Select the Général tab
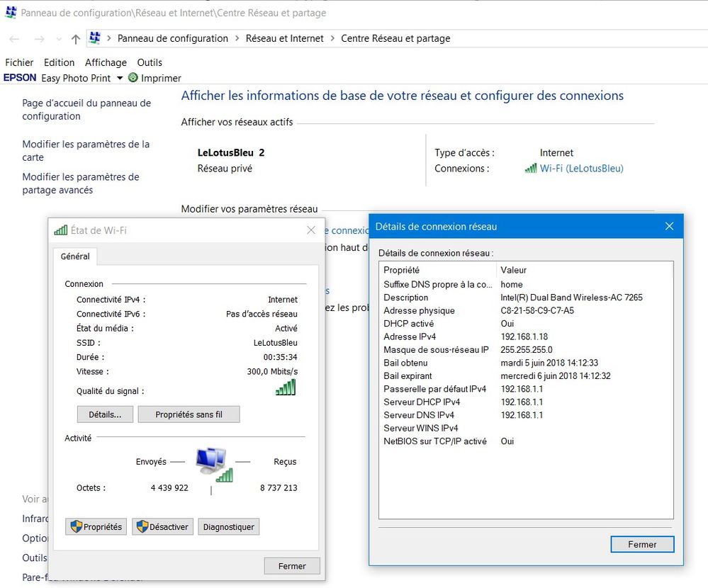 click(x=75, y=256)
